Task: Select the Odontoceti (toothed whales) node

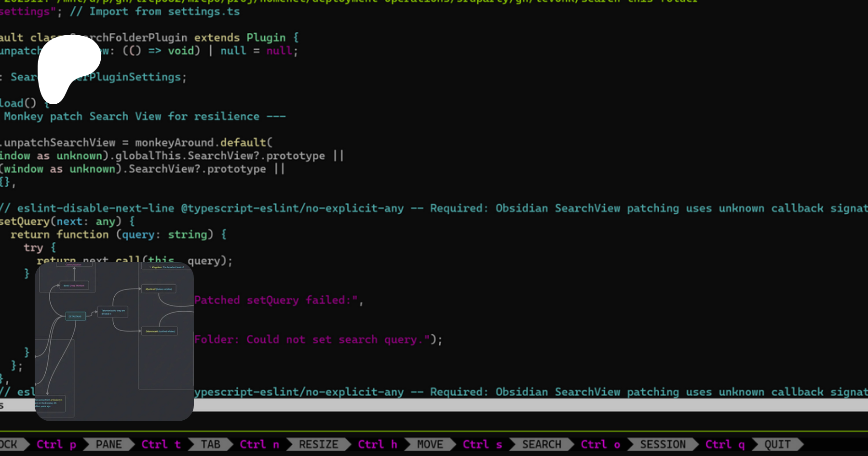Action: point(160,332)
